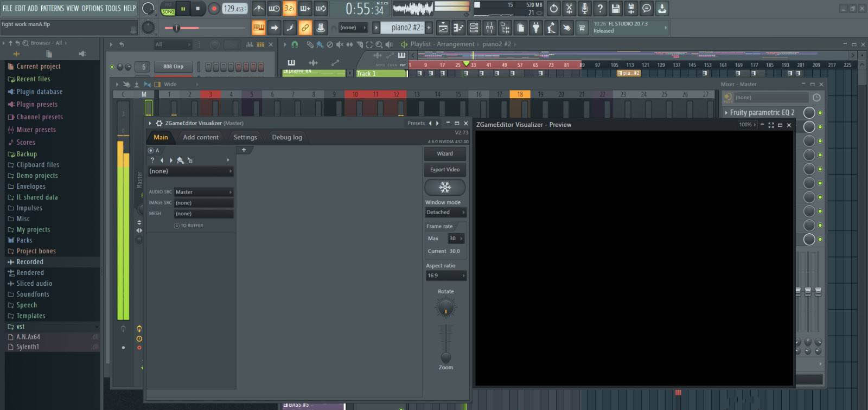The height and width of the screenshot is (410, 868).
Task: Click the microphone one-click recording icon
Action: [584, 8]
